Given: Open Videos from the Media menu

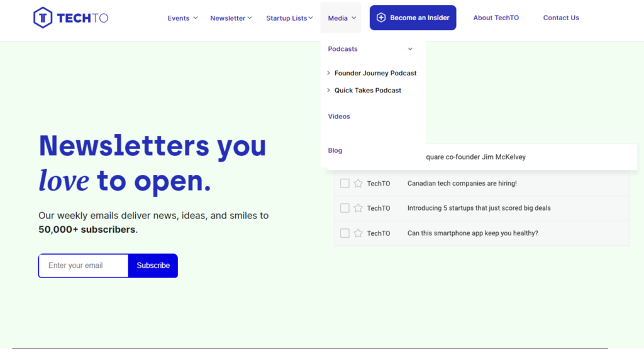Looking at the screenshot, I should pos(339,116).
